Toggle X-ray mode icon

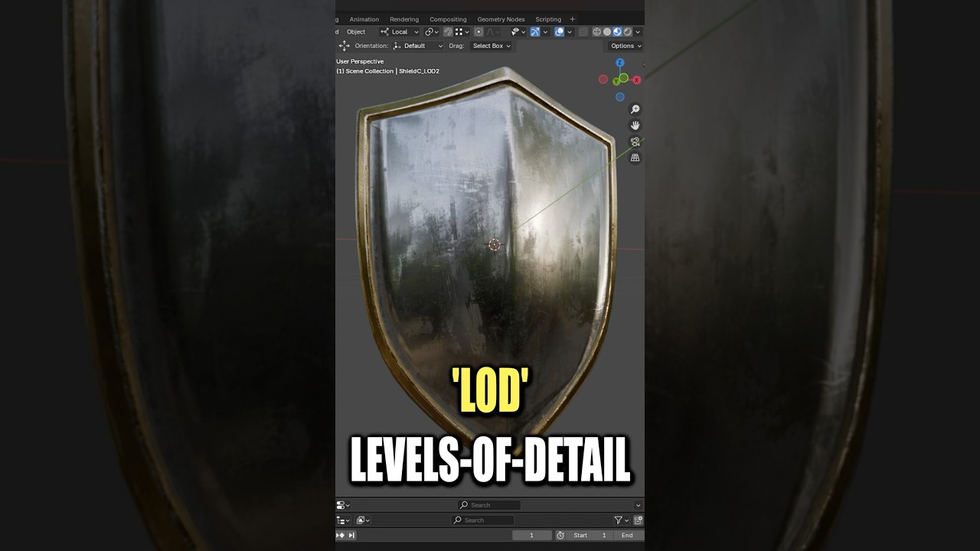pyautogui.click(x=582, y=31)
